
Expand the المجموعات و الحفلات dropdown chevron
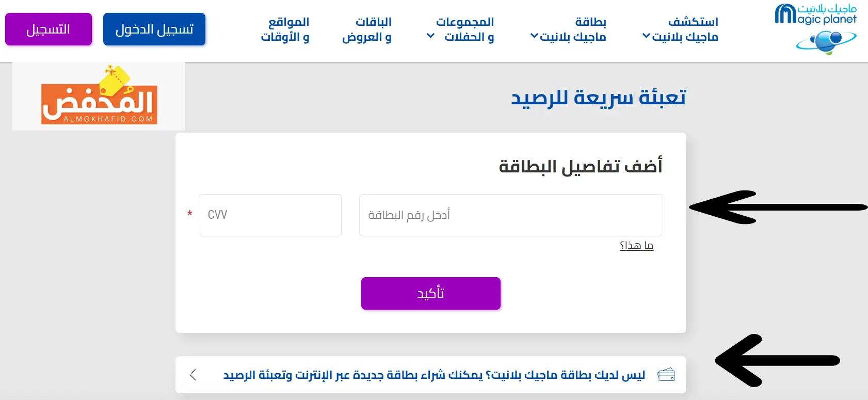(430, 36)
